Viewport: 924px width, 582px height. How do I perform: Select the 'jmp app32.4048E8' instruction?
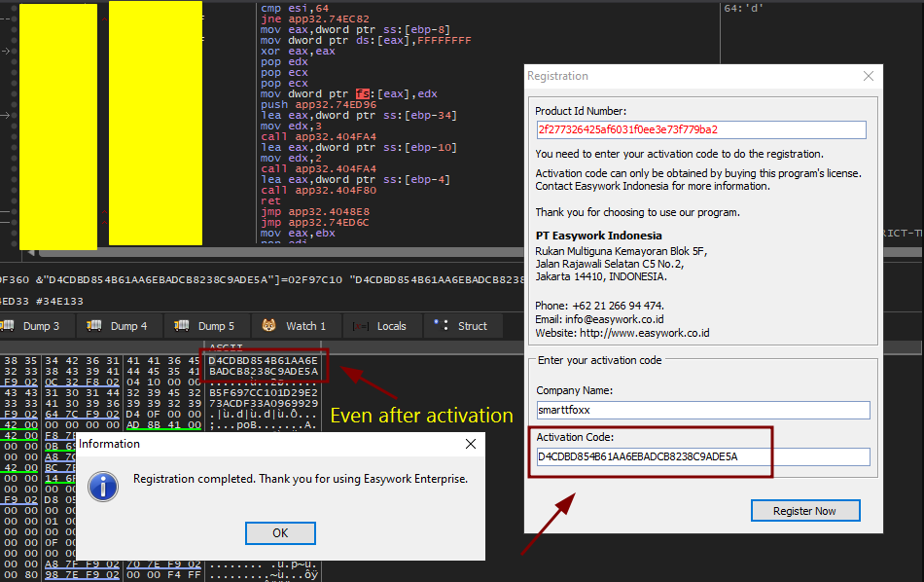315,212
